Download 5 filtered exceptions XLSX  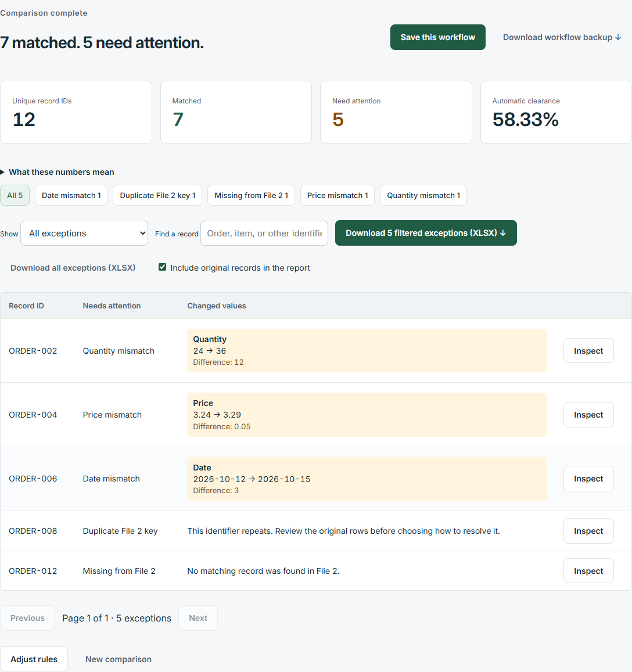pyautogui.click(x=426, y=233)
